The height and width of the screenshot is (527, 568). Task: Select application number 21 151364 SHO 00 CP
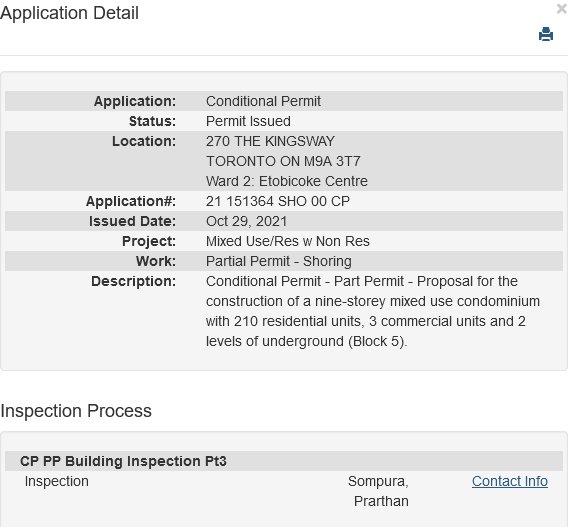coord(278,201)
